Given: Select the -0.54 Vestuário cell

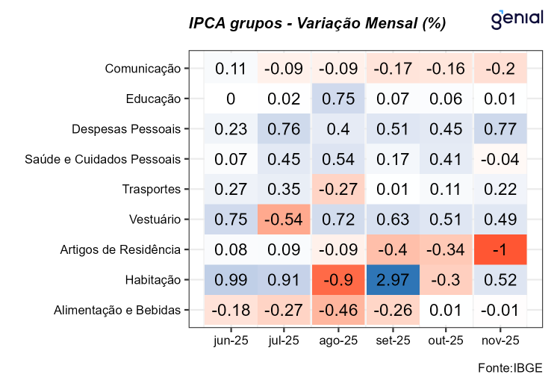Looking at the screenshot, I should (x=284, y=220).
